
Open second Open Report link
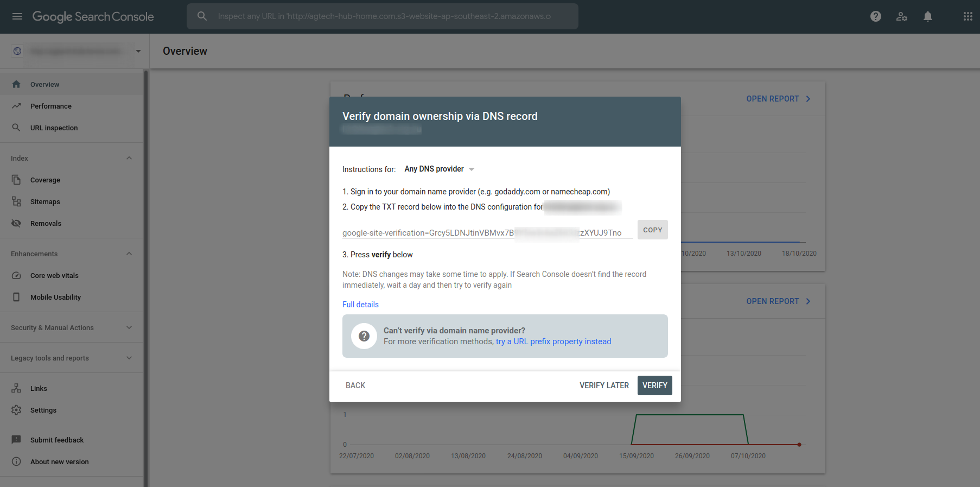[778, 301]
